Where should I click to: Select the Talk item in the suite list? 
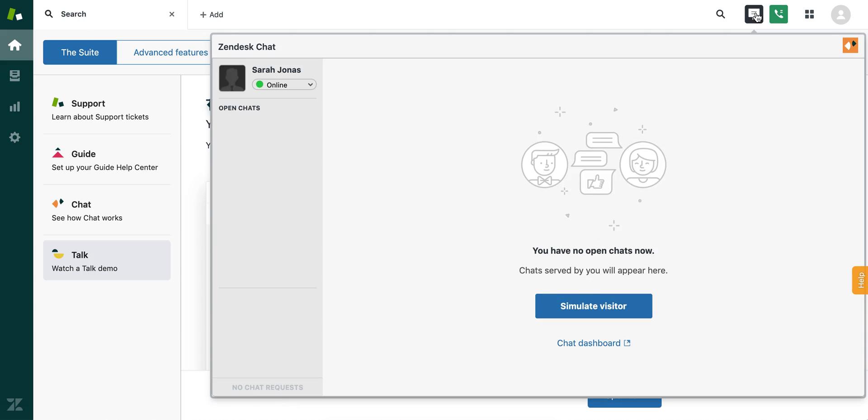(107, 260)
